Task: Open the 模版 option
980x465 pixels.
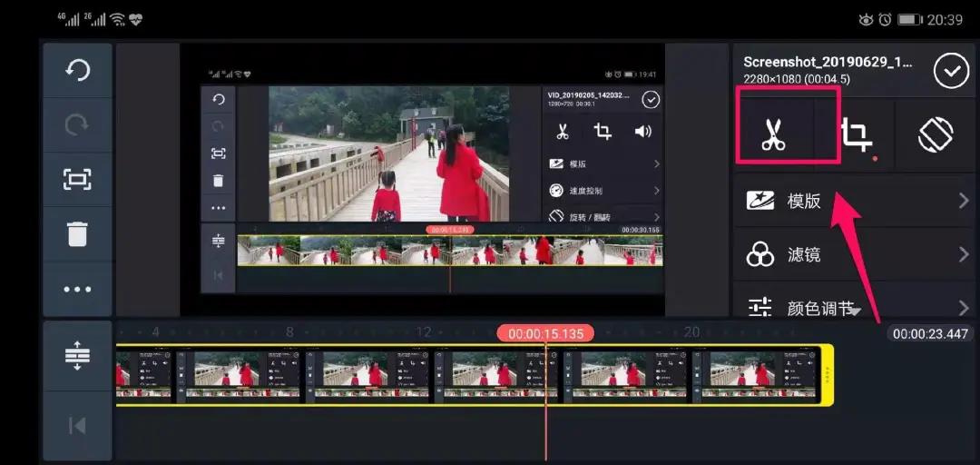Action: click(854, 201)
